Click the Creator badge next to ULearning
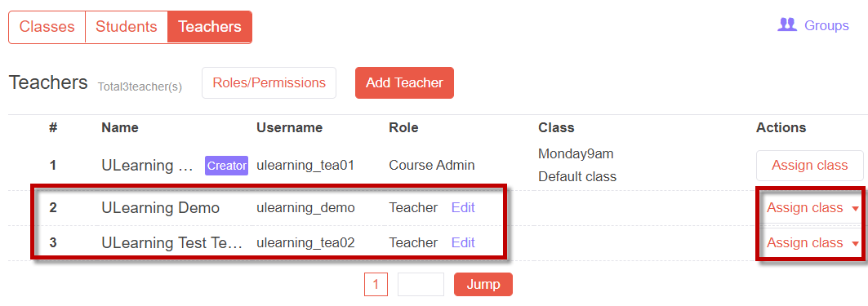The width and height of the screenshot is (868, 306). [226, 166]
